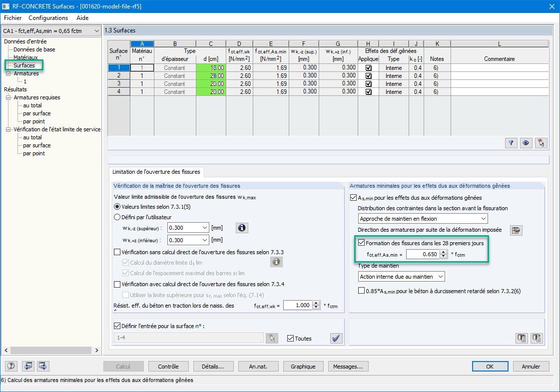The image size is (560, 392).
Task: Select 'Limitation de l'ouverture des fissures' tab
Action: point(156,172)
